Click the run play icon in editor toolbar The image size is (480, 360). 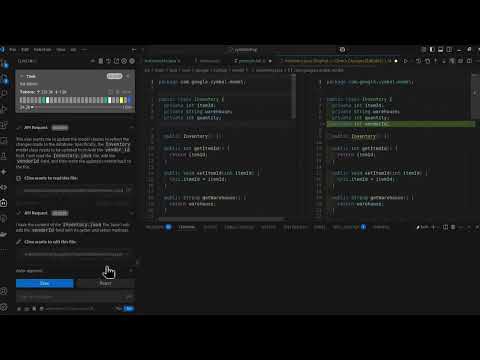[x=405, y=61]
